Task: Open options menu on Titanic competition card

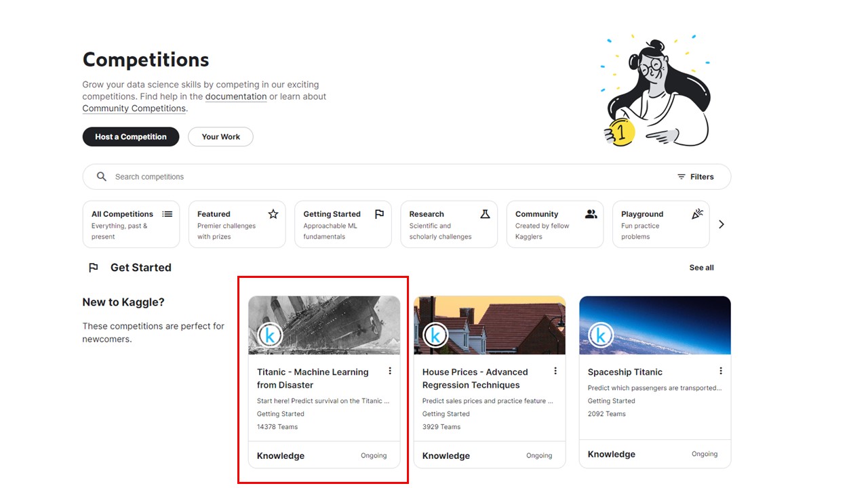Action: [390, 371]
